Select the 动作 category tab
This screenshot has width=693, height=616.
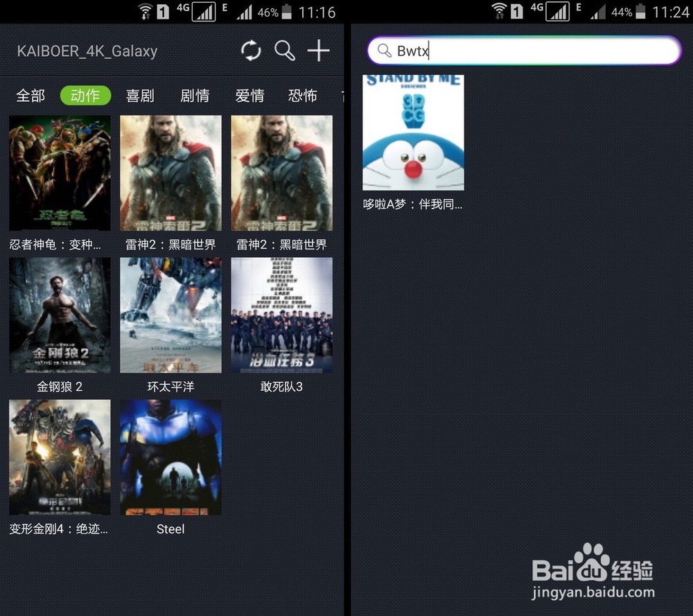click(85, 96)
